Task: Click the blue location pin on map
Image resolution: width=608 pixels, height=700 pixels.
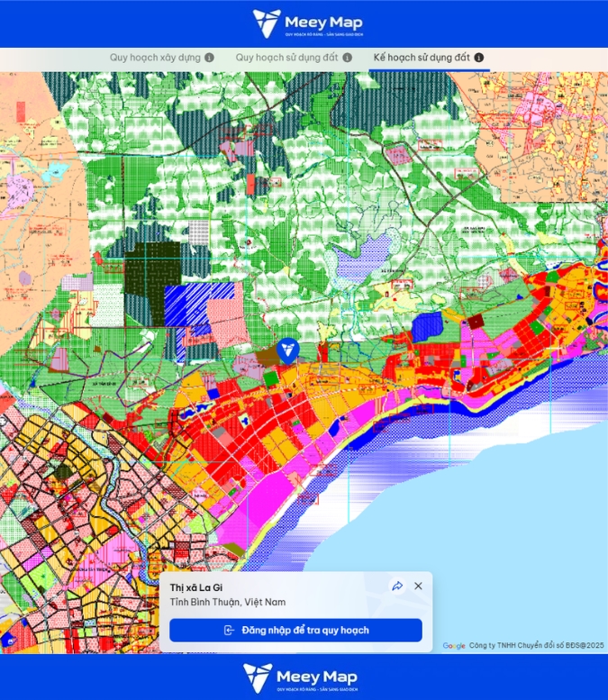Action: coord(288,350)
